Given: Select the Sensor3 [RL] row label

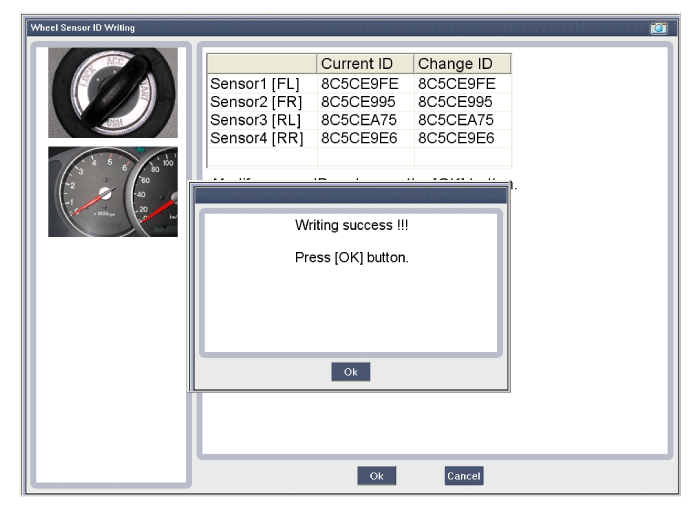Looking at the screenshot, I should point(255,120).
